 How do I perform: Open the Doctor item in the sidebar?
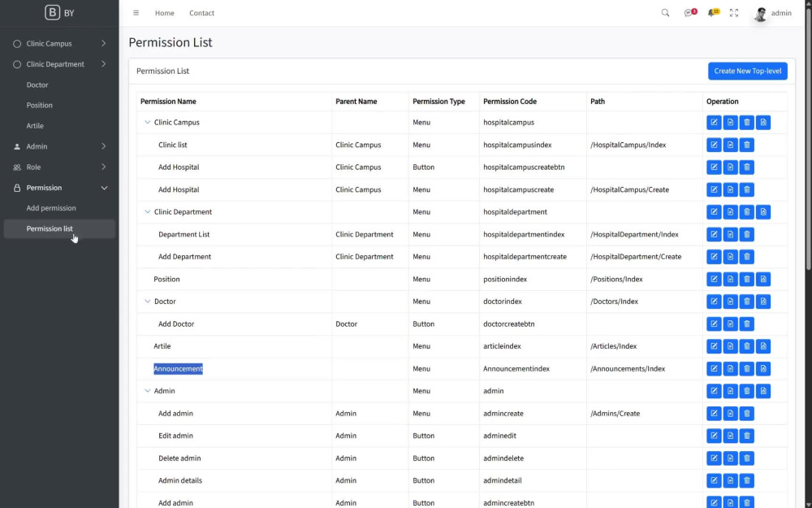37,85
